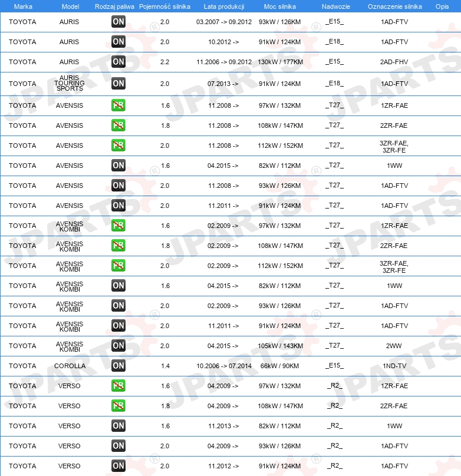Click the ON icon for Avensis 2.0 93kW 11.2008
The height and width of the screenshot is (476, 461).
pyautogui.click(x=118, y=186)
